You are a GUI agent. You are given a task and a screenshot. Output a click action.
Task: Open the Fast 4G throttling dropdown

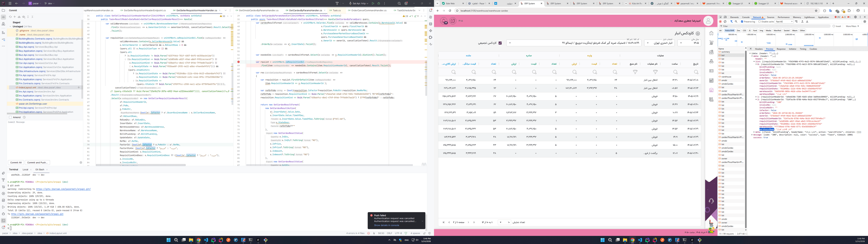click(784, 21)
